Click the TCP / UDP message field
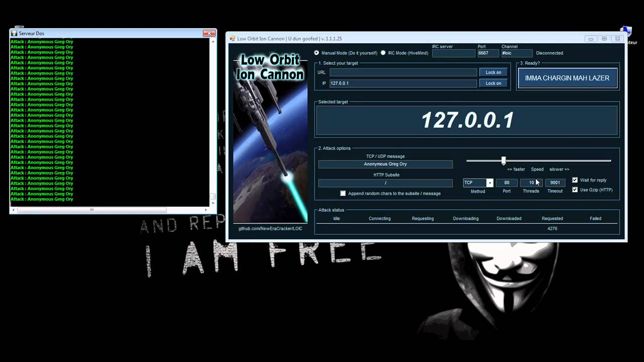Screen dimensions: 644x362 [x=385, y=164]
